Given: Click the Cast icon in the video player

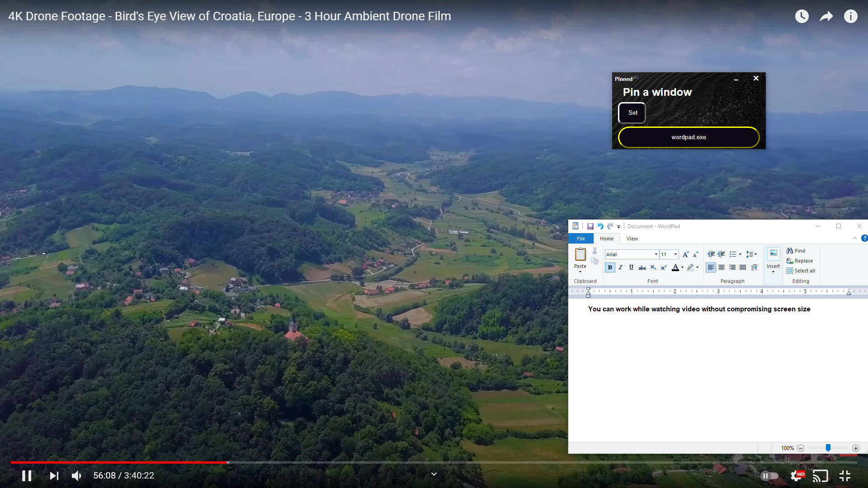Looking at the screenshot, I should click(x=821, y=475).
